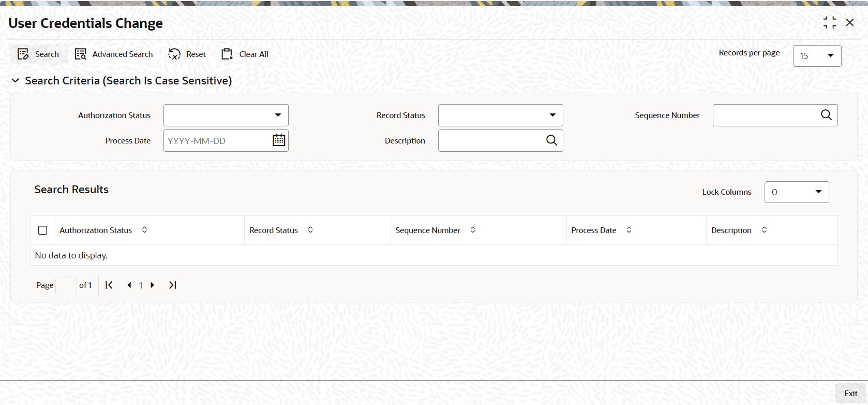Click Clear All in the toolbar
Image resolution: width=868 pixels, height=405 pixels.
point(245,54)
